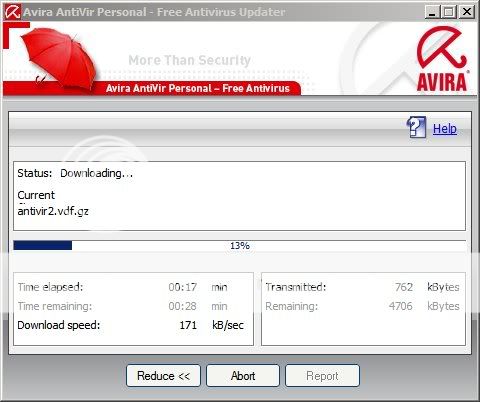Minimize the Updater window
Image resolution: width=480 pixels, height=402 pixels.
coord(432,12)
